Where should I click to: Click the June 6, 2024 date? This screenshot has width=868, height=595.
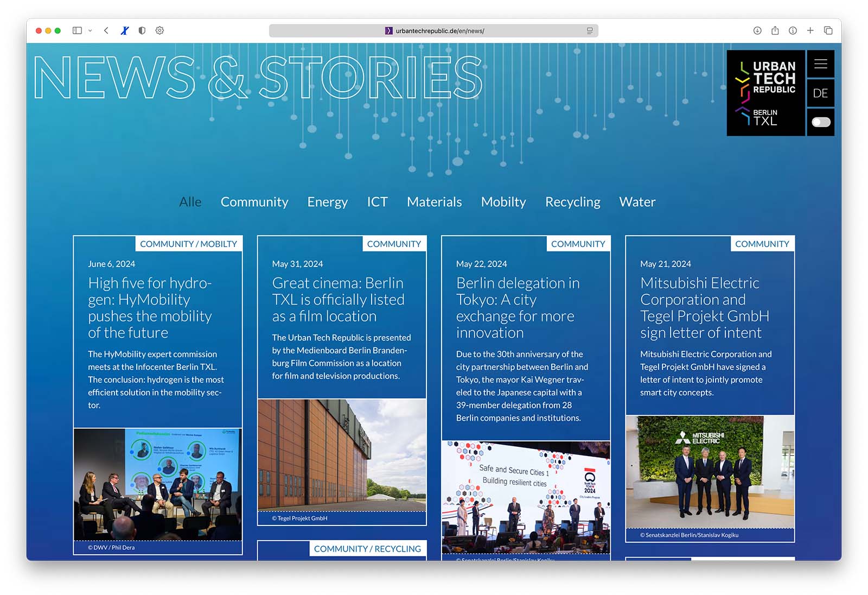point(112,264)
